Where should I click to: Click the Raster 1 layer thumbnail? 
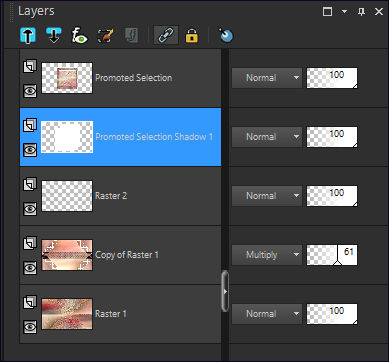[x=67, y=314]
